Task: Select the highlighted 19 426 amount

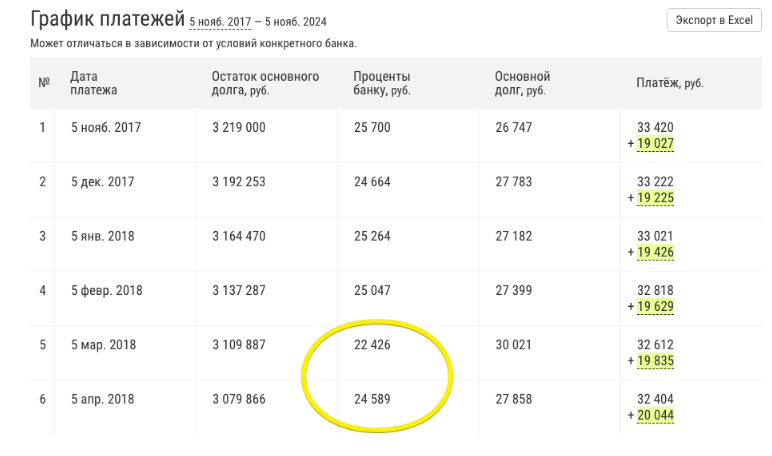Action: pyautogui.click(x=655, y=252)
